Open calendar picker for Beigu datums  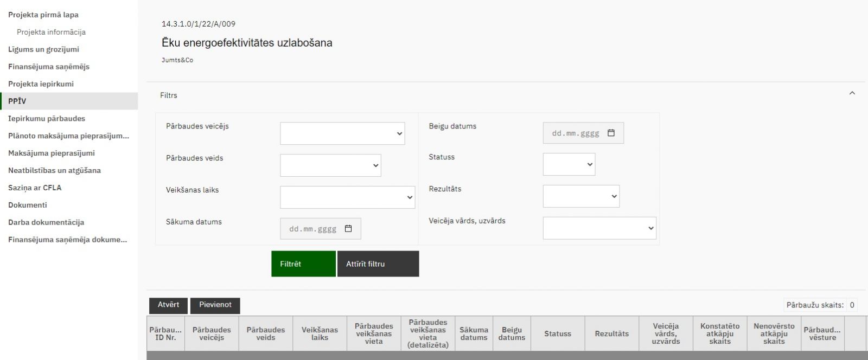611,133
